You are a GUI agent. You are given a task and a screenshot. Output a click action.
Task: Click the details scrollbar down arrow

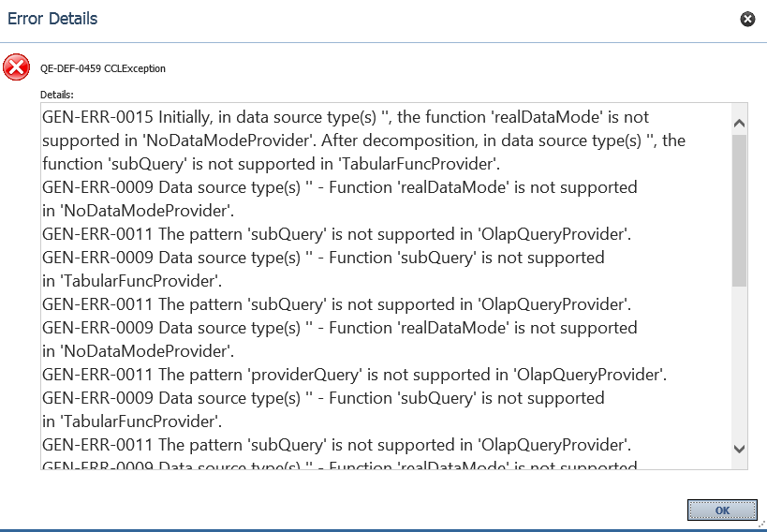pos(739,449)
